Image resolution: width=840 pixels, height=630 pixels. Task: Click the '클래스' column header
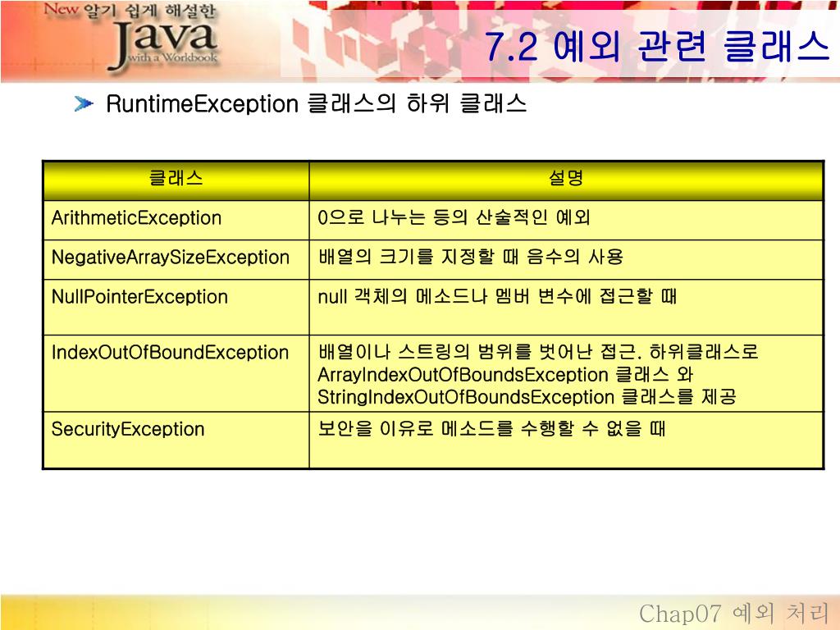pos(176,180)
